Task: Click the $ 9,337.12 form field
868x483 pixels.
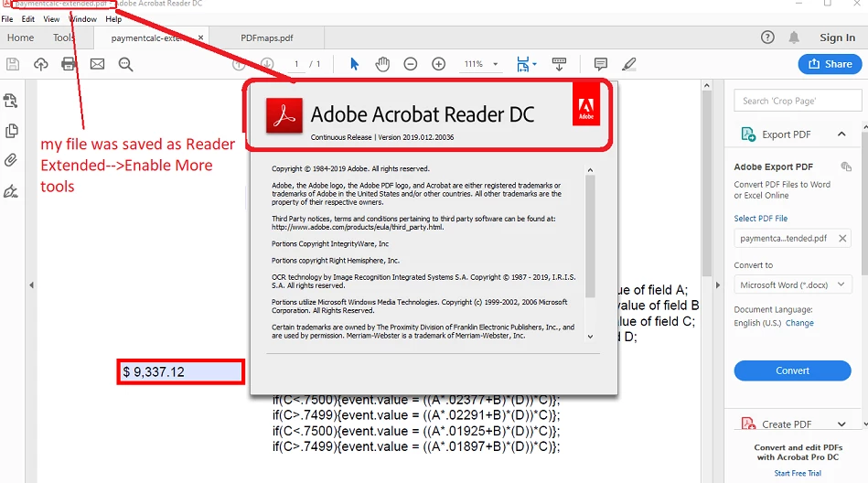Action: (x=180, y=371)
